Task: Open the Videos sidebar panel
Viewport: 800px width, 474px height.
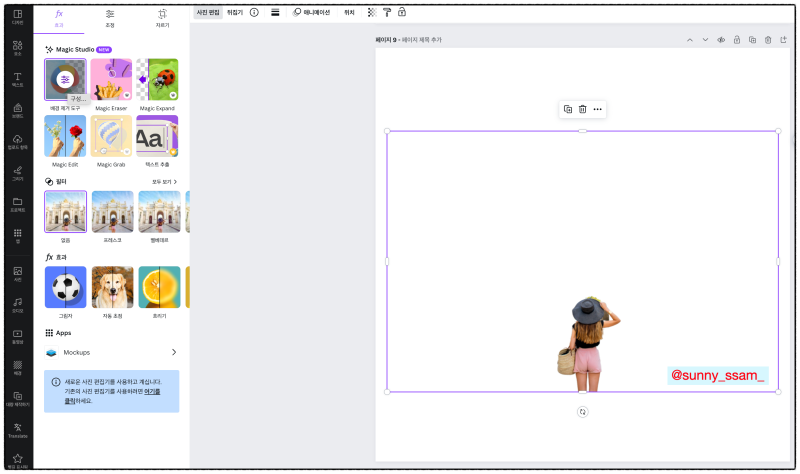Action: [17, 336]
